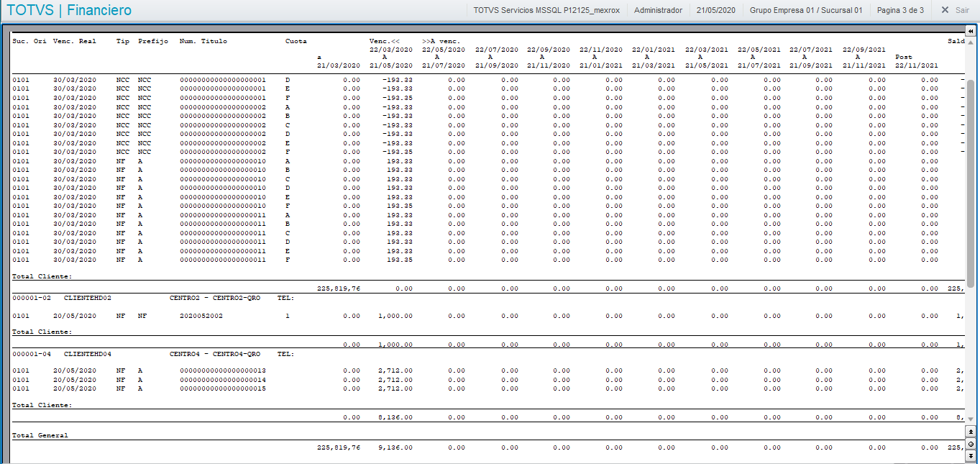Click 225,819,76 in the Total General row

[339, 447]
